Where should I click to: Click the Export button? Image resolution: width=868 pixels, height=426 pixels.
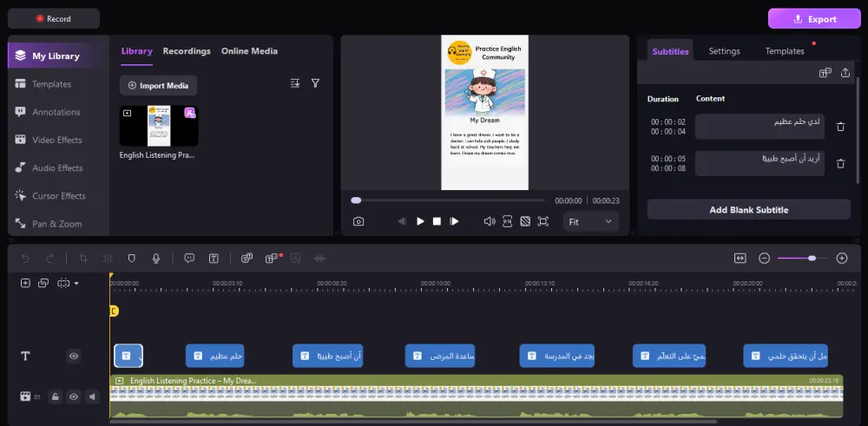click(x=814, y=18)
